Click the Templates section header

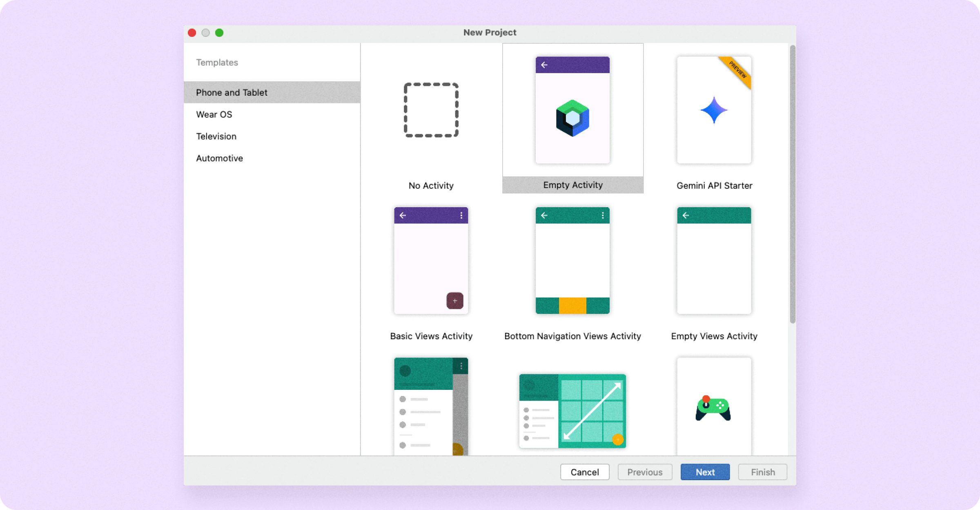[217, 62]
